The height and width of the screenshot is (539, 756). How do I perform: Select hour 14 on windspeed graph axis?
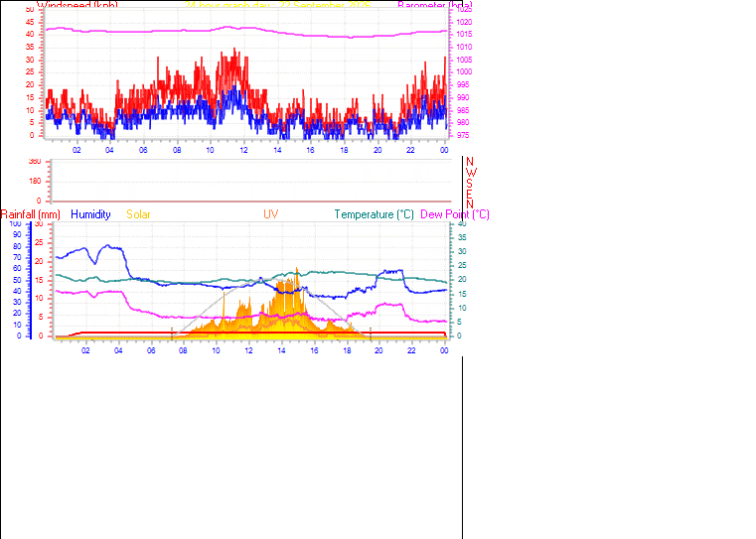point(277,150)
